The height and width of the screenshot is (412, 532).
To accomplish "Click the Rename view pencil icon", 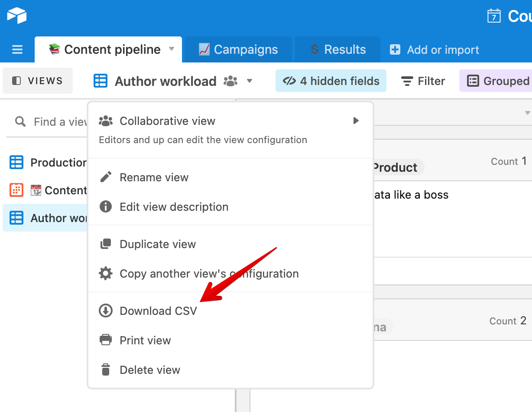I will [x=105, y=177].
